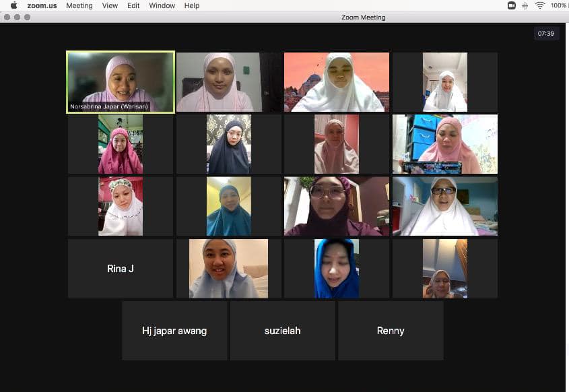The width and height of the screenshot is (569, 392).
Task: Select the suzielah participant tile
Action: click(x=283, y=331)
